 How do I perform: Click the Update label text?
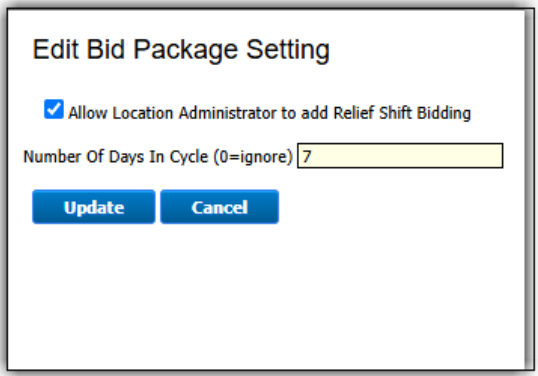pyautogui.click(x=94, y=208)
